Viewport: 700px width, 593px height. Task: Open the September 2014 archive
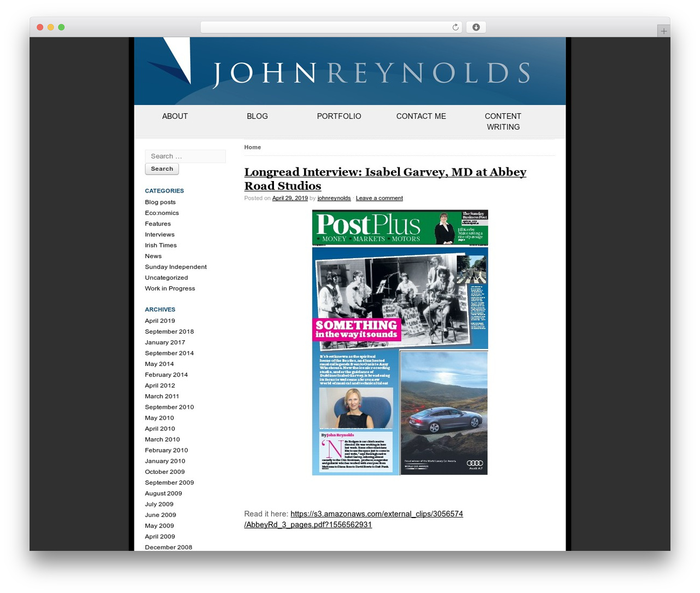click(x=170, y=353)
